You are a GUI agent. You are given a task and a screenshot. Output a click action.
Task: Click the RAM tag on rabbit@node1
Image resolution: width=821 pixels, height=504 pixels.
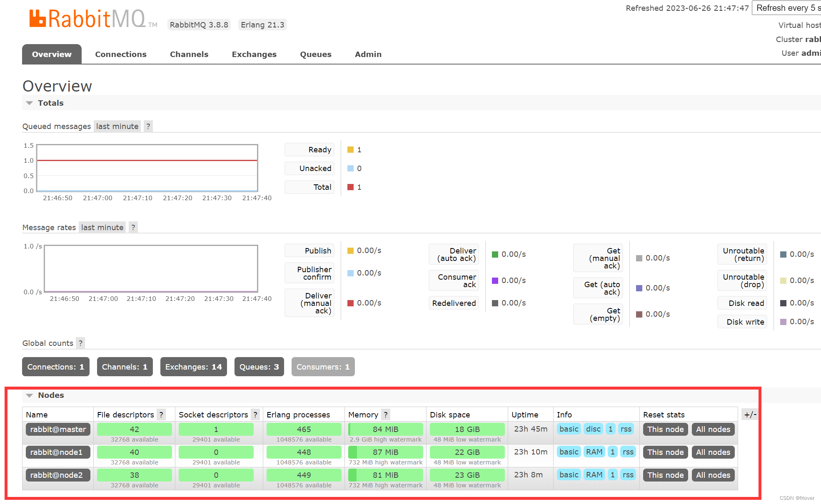[594, 452]
